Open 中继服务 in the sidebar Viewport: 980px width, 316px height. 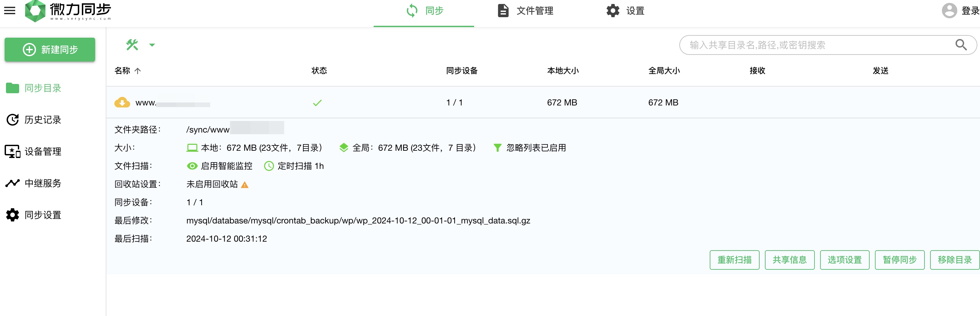(43, 183)
